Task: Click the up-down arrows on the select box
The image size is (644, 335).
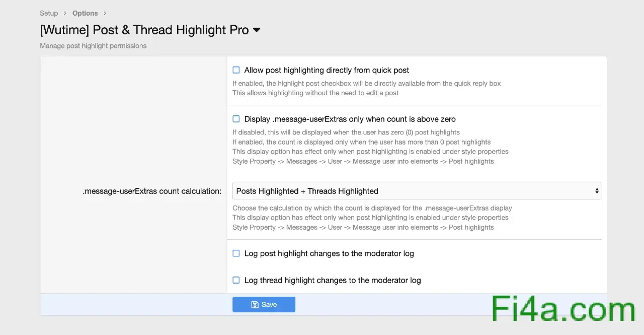Action: pyautogui.click(x=597, y=191)
